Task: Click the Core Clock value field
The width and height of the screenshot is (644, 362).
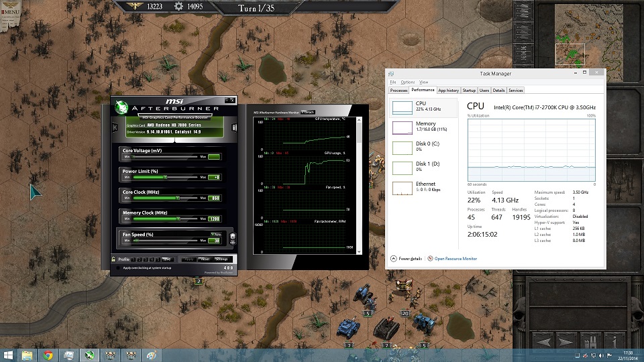Action: tap(215, 198)
